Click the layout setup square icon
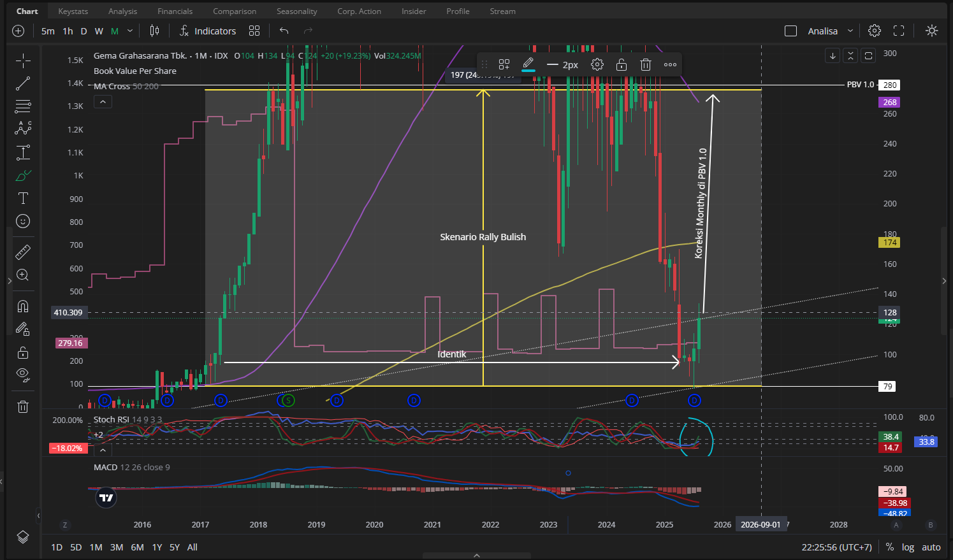 (790, 31)
